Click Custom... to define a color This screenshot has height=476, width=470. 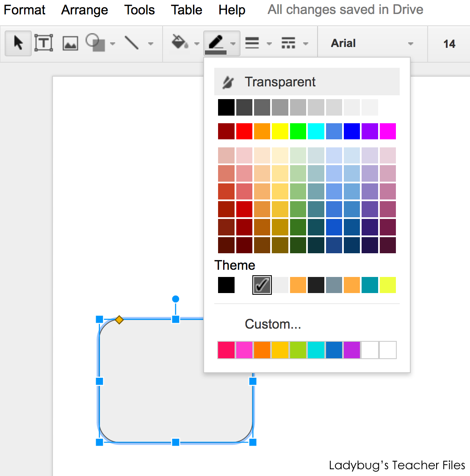tap(273, 324)
